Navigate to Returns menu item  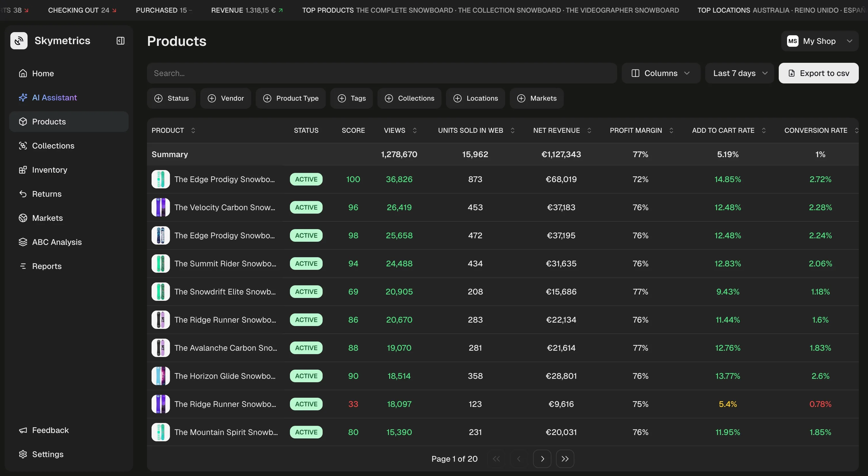point(46,194)
